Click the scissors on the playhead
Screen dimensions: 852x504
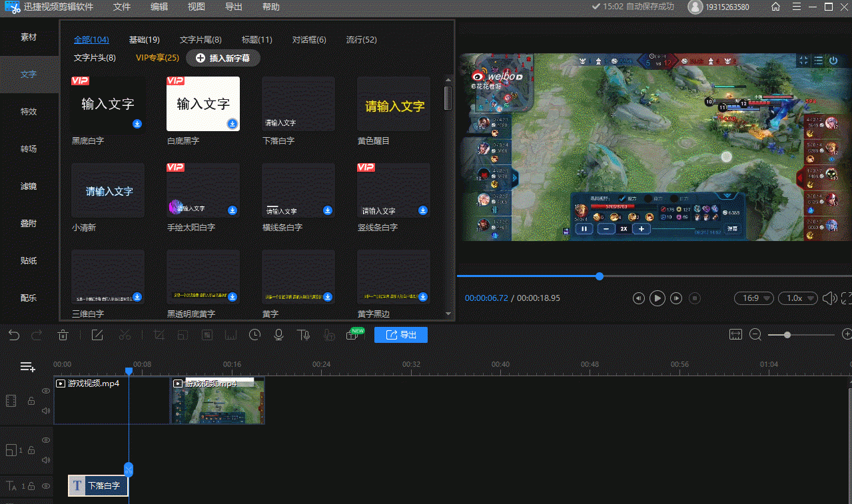click(x=129, y=470)
